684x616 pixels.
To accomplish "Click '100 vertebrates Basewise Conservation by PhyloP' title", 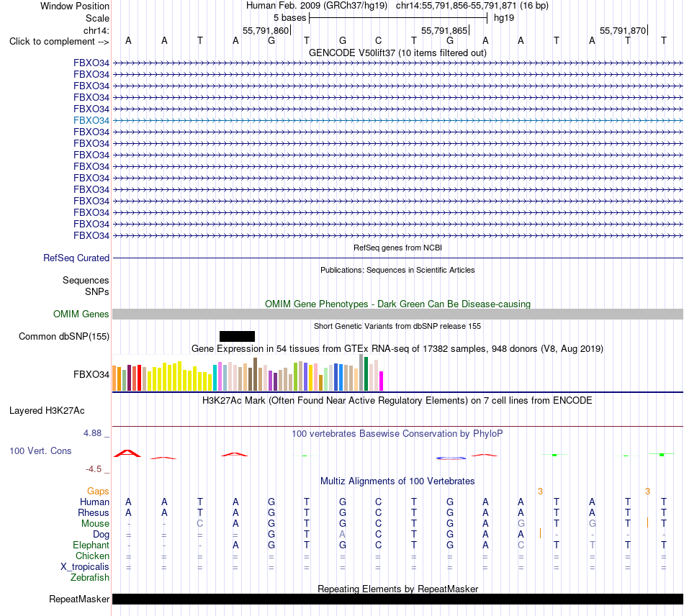I will [x=397, y=434].
